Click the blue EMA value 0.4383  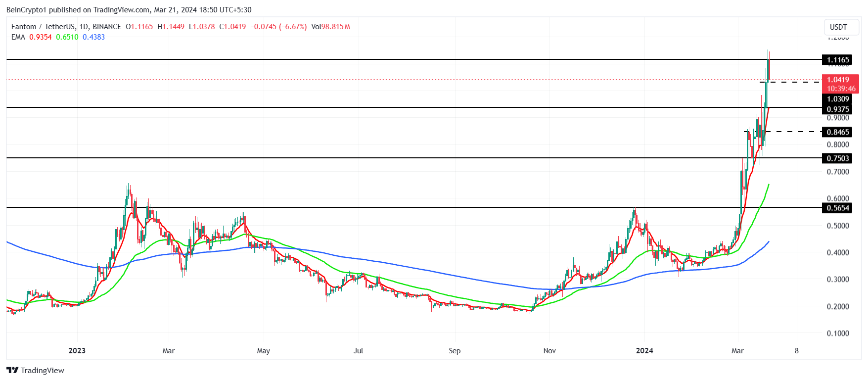[94, 37]
